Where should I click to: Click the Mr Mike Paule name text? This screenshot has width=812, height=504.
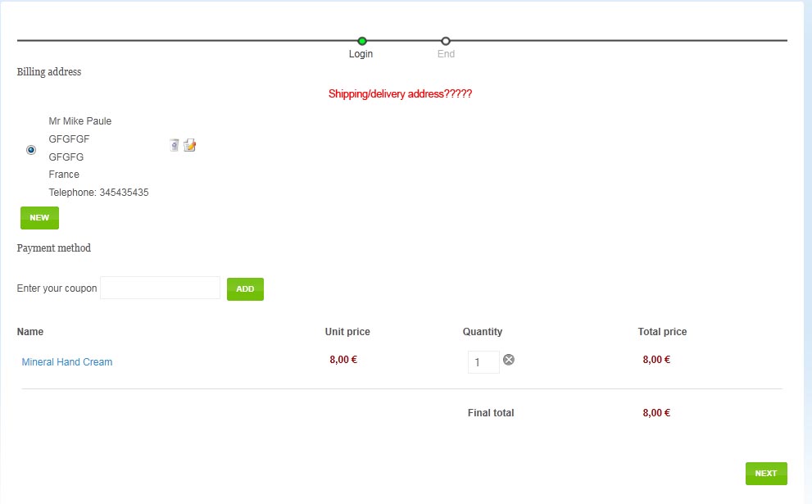coord(79,121)
